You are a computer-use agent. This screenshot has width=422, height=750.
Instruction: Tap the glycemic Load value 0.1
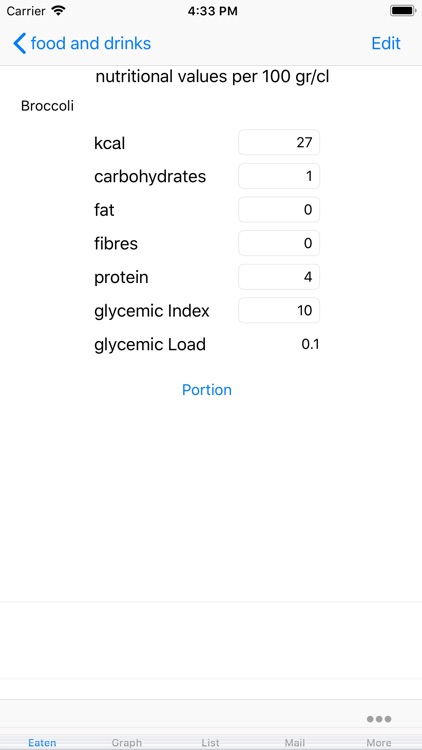point(310,344)
